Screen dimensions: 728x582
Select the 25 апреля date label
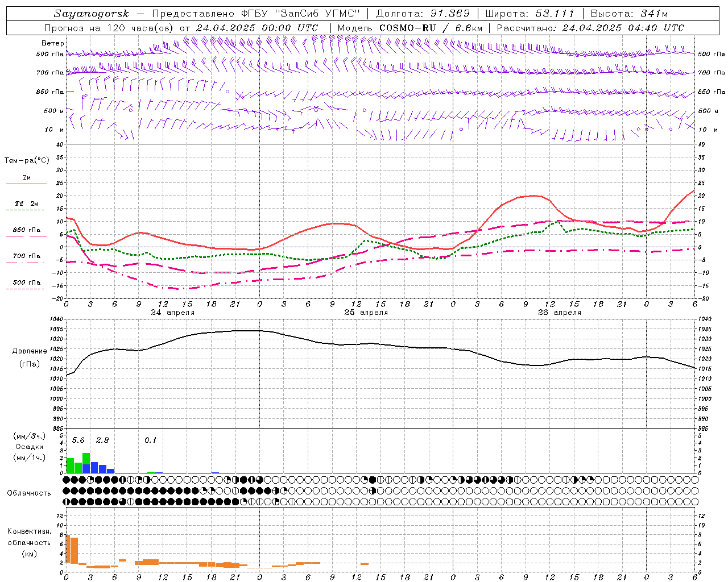pos(366,313)
